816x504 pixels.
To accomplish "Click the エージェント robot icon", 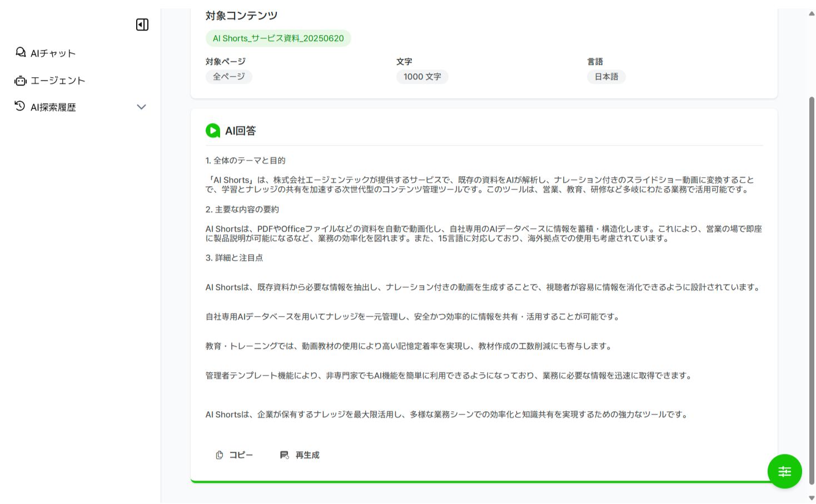I will [21, 81].
